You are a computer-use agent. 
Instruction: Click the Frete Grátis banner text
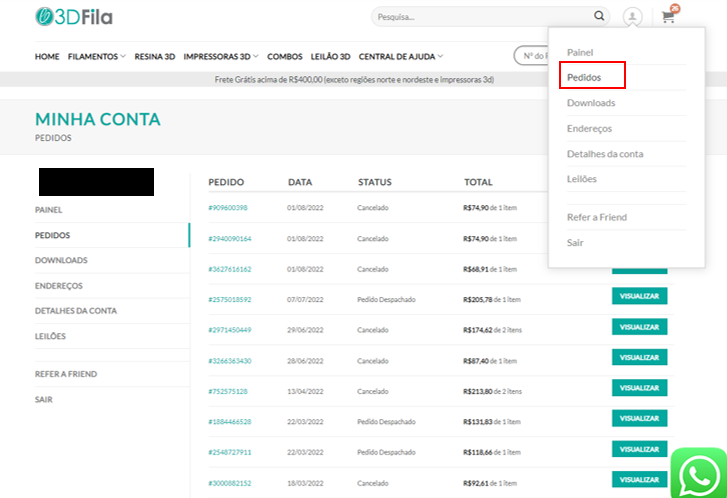click(x=354, y=80)
